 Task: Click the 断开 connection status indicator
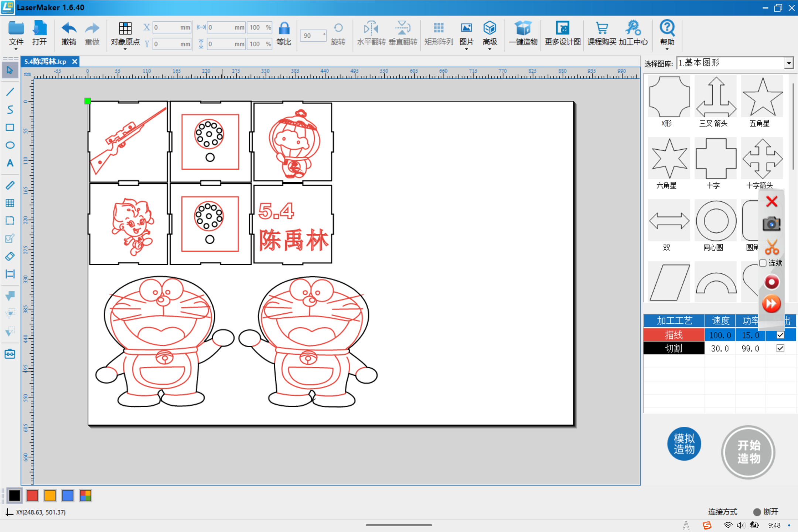tap(766, 512)
